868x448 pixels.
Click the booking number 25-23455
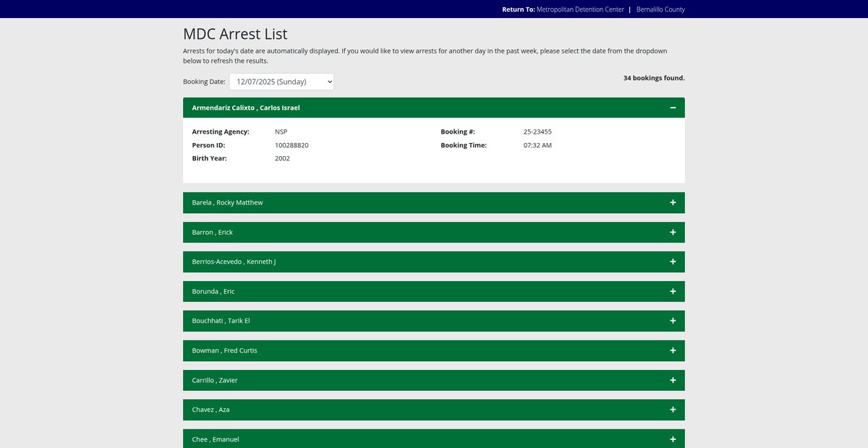click(537, 132)
